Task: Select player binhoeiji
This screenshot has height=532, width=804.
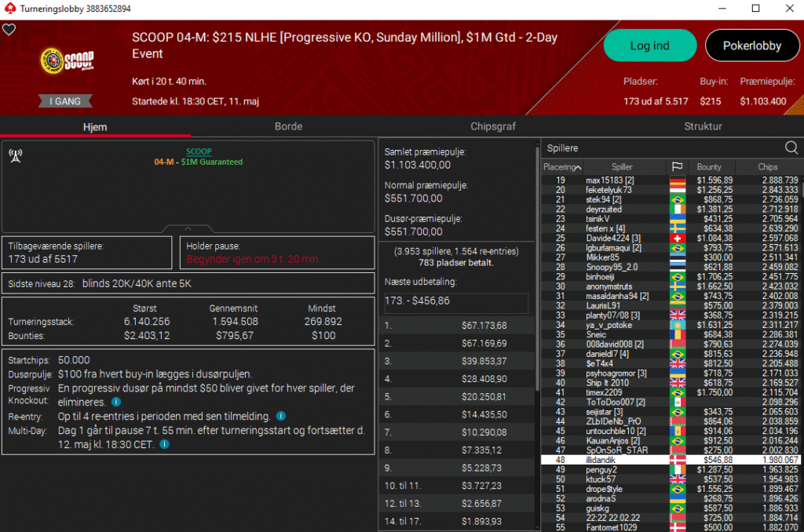Action: point(671,277)
